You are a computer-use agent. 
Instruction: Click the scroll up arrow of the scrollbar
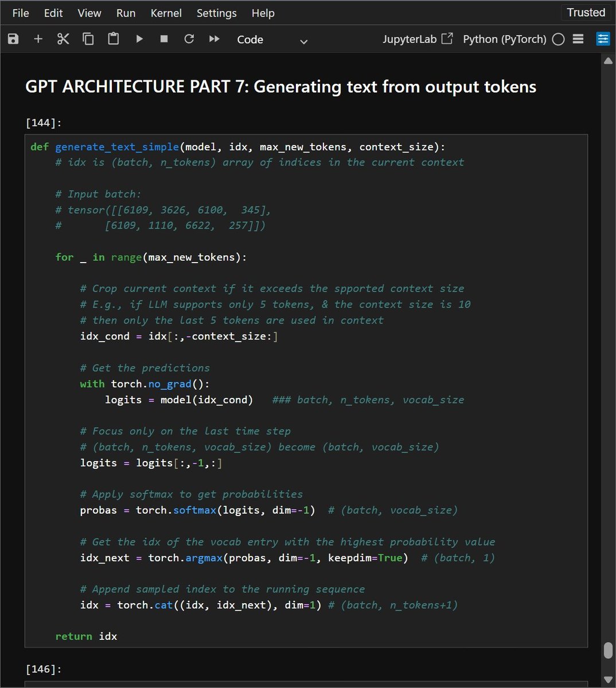608,61
